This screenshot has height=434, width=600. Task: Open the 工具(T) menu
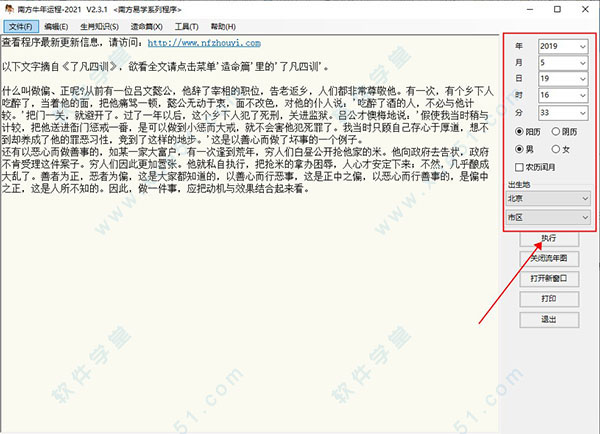[201, 24]
